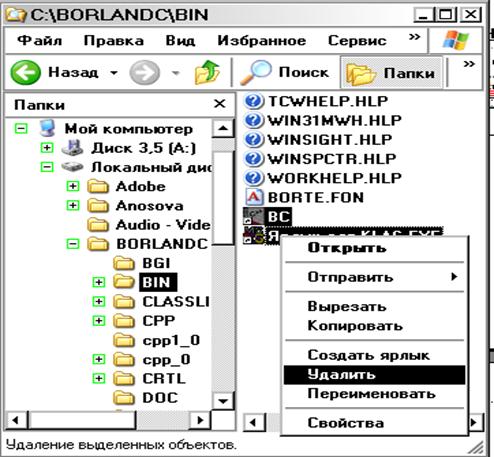
Task: Select the BIN folder label
Action: click(158, 283)
